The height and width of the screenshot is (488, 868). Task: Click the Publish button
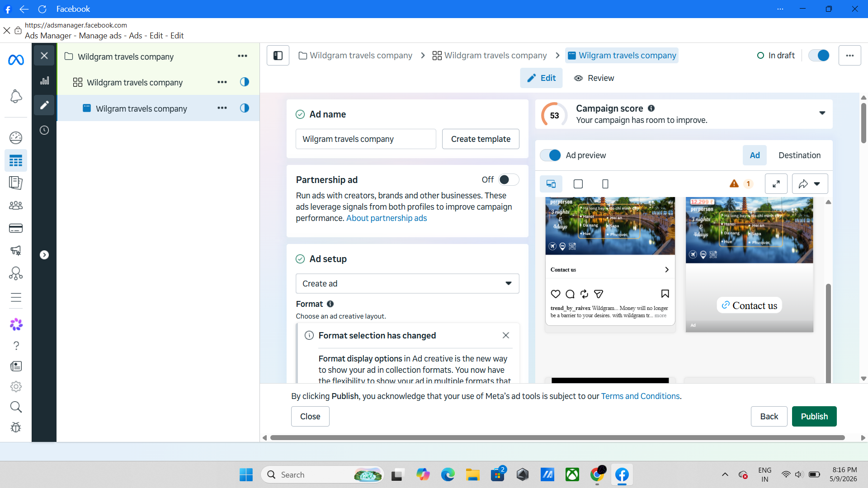coord(814,417)
